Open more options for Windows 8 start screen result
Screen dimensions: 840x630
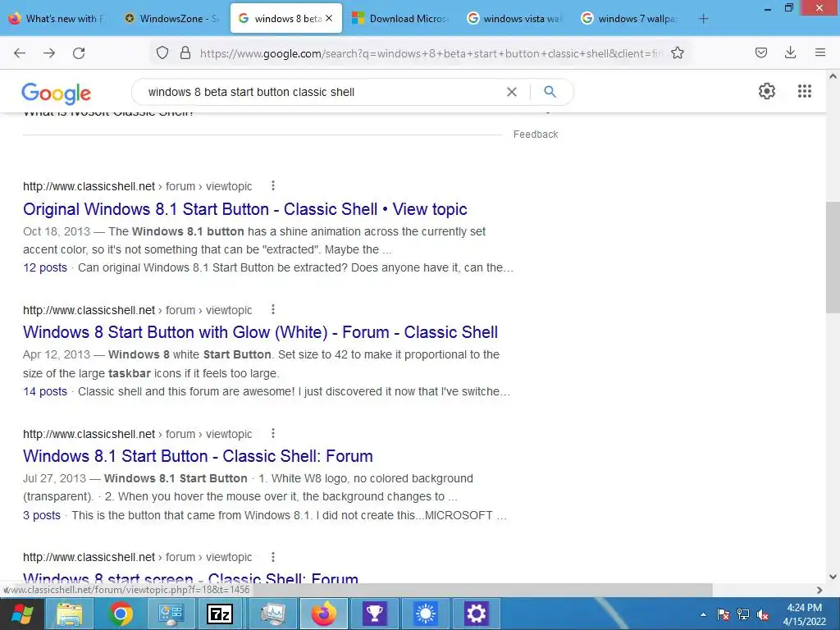(273, 557)
